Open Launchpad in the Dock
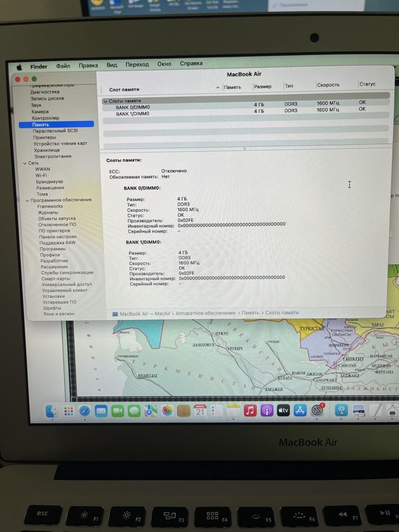This screenshot has height=532, width=399. 69,412
